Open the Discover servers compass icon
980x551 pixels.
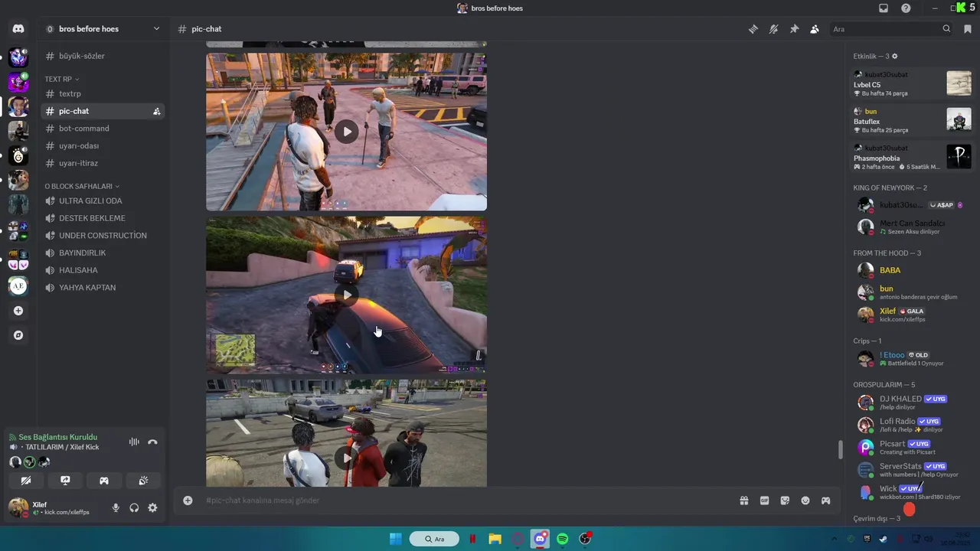[x=18, y=335]
